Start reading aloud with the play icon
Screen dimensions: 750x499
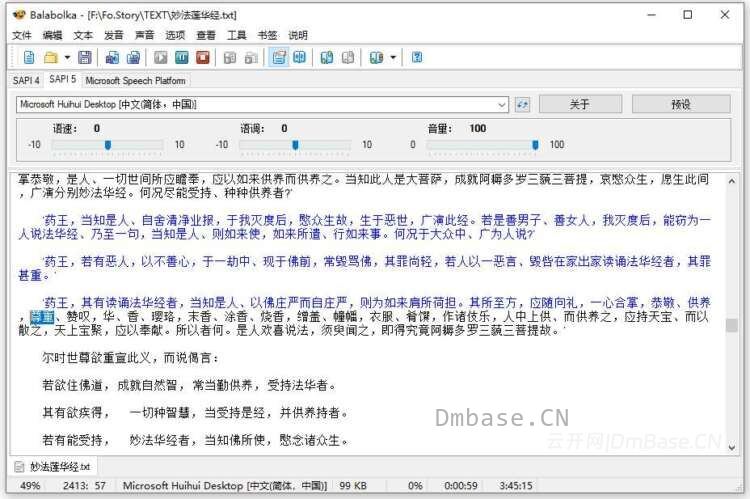click(x=161, y=58)
